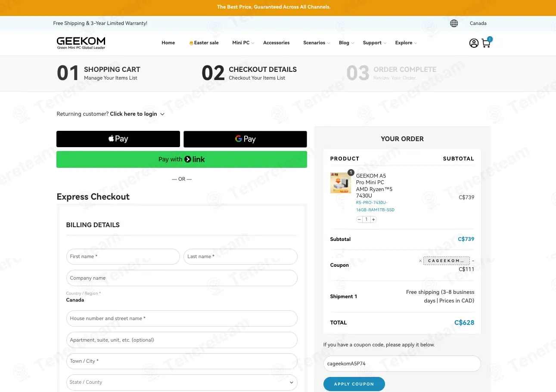Go back to Shopping Cart step
This screenshot has width=556, height=392.
tap(99, 73)
